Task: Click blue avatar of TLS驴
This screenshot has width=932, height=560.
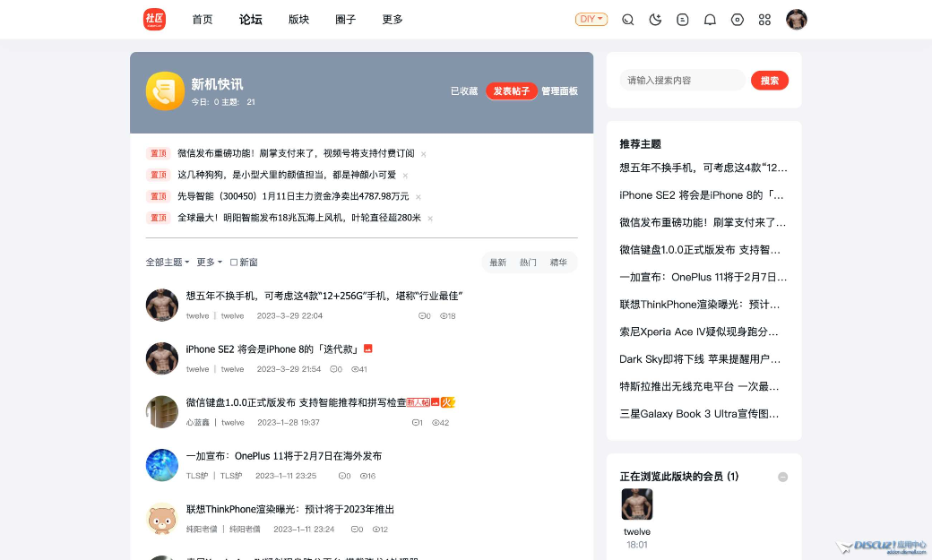Action: pos(161,466)
